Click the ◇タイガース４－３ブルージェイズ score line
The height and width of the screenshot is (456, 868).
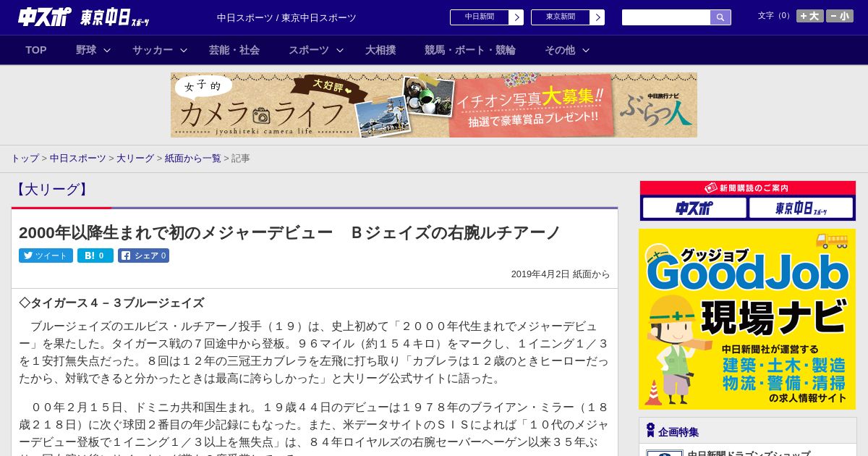coord(111,303)
